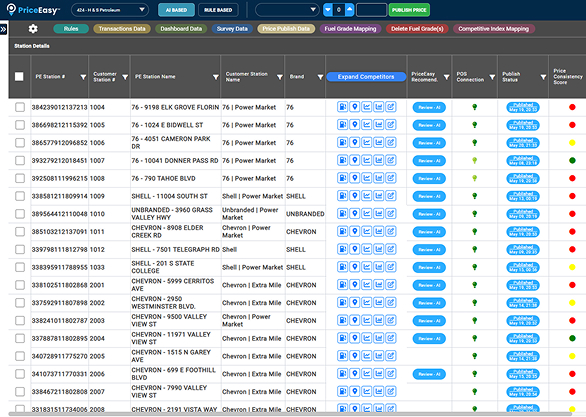
Task: Click Delete Fuel Grade(s) button
Action: tap(417, 29)
